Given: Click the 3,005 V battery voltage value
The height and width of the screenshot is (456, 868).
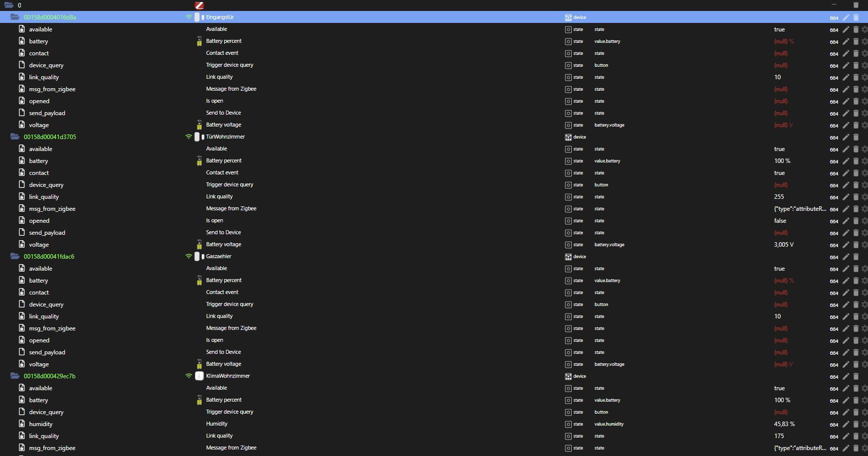Looking at the screenshot, I should [784, 245].
